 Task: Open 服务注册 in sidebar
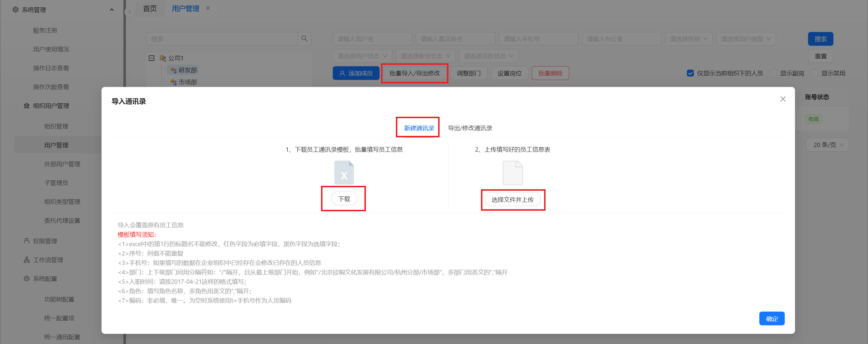45,30
